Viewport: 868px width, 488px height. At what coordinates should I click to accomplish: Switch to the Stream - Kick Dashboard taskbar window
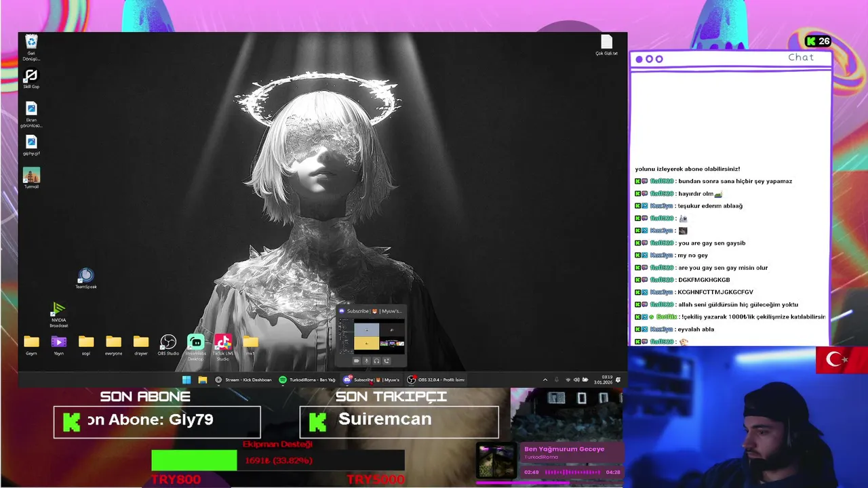click(x=243, y=380)
